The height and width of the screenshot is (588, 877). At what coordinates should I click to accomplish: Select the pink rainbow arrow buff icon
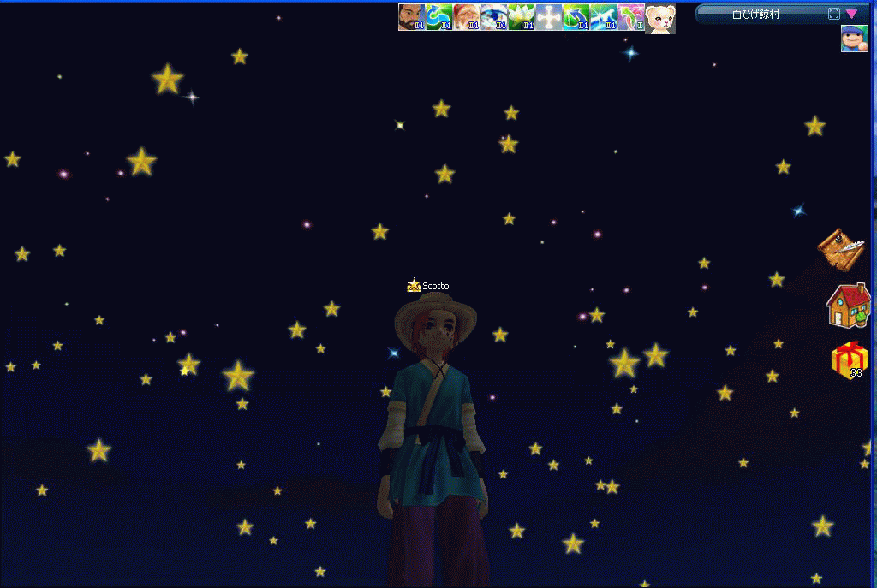630,17
